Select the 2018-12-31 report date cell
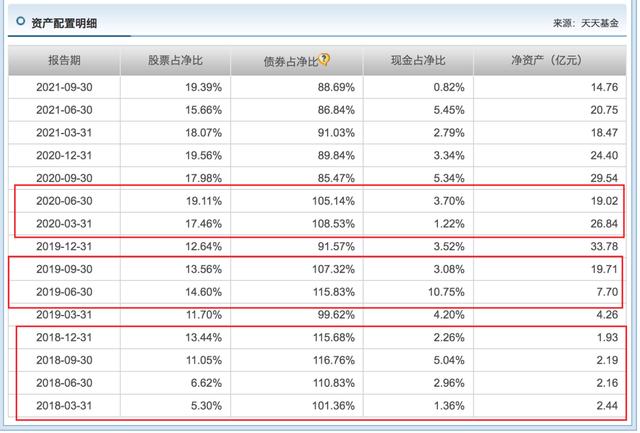 click(64, 338)
